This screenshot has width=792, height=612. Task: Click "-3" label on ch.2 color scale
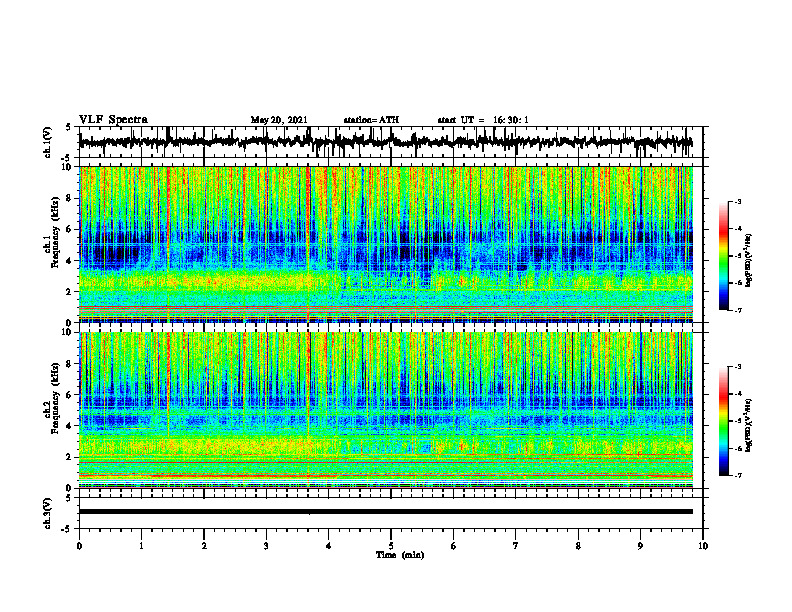point(737,367)
